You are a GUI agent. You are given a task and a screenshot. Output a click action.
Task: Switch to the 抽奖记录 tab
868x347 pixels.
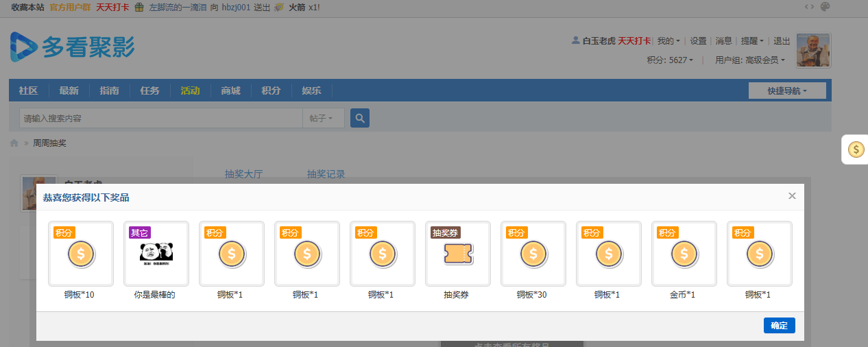326,174
